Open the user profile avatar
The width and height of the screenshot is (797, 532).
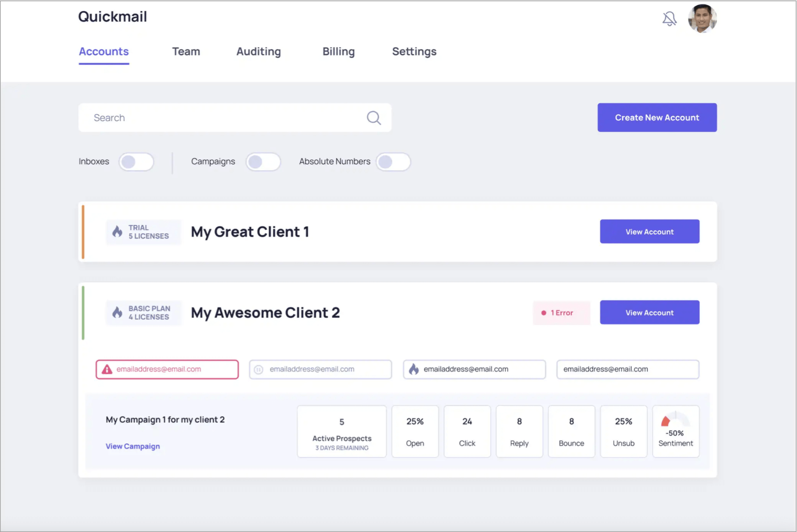702,18
